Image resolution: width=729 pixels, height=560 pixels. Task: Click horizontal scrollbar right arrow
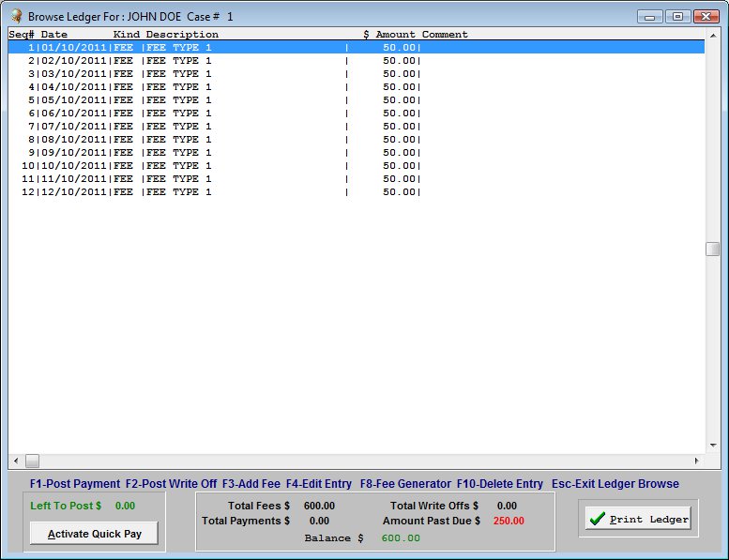pos(697,461)
